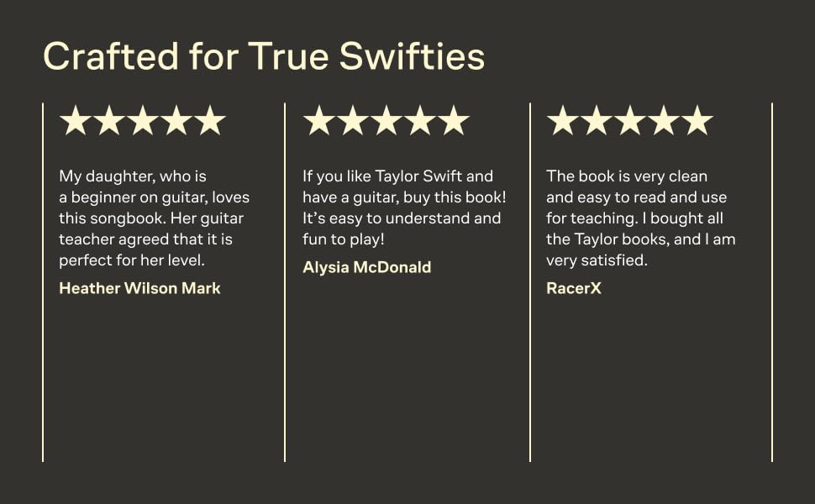Click the "Crafted for True Swifties" heading
Screen dimensions: 815x504
[x=264, y=56]
